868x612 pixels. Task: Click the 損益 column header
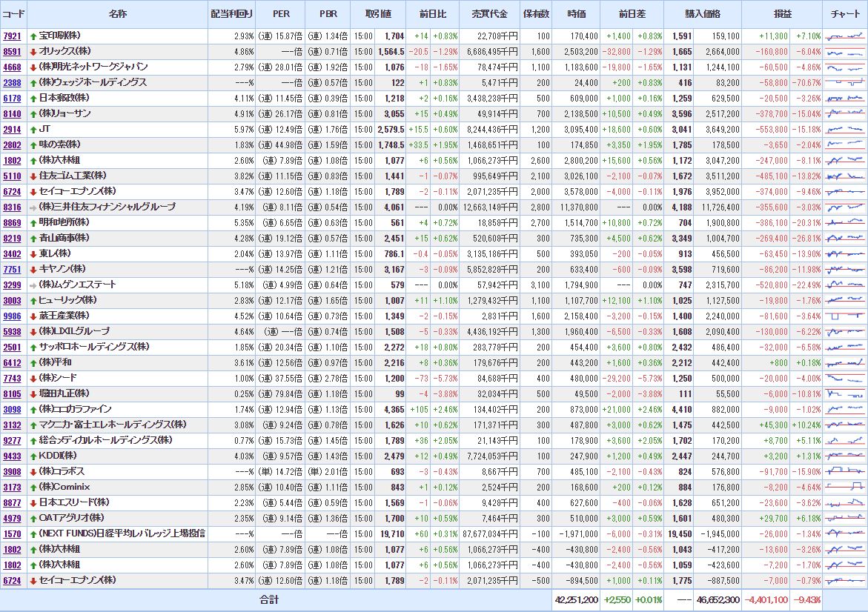[x=782, y=14]
